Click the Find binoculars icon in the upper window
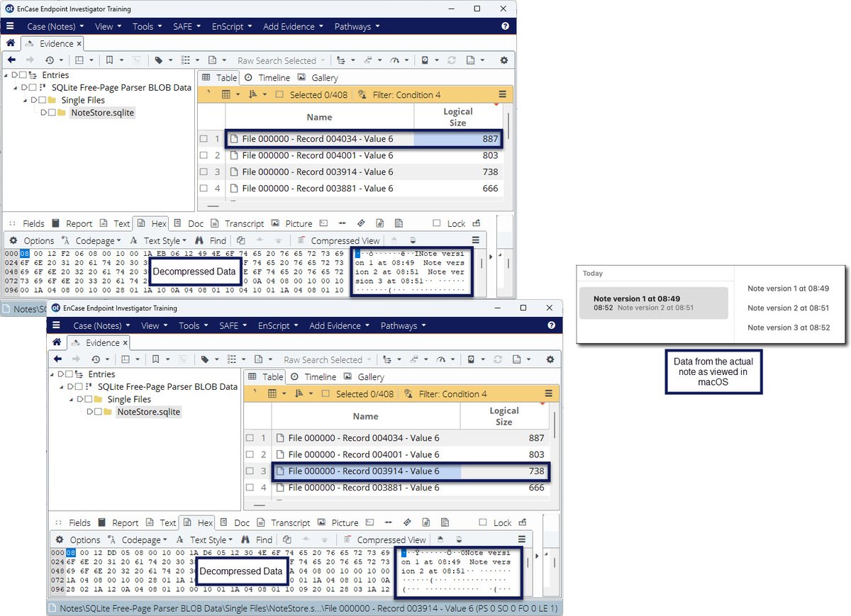The height and width of the screenshot is (616, 851). pyautogui.click(x=199, y=241)
